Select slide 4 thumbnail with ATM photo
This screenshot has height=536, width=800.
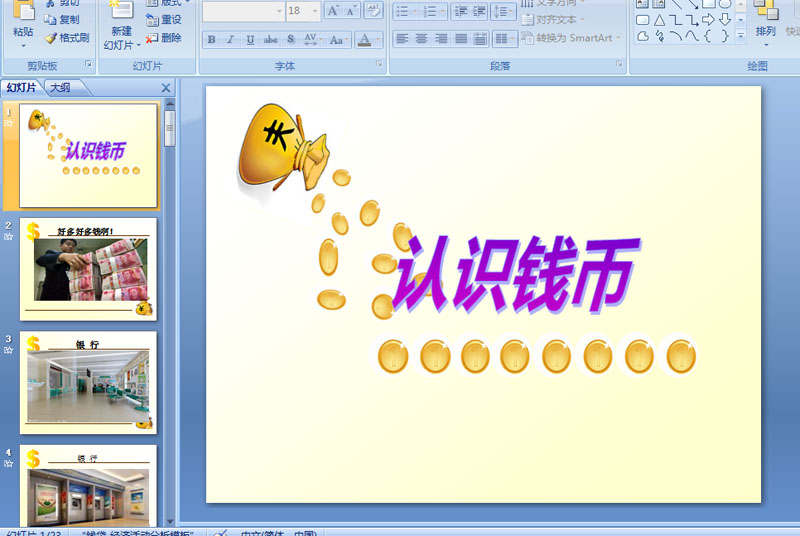pyautogui.click(x=88, y=487)
